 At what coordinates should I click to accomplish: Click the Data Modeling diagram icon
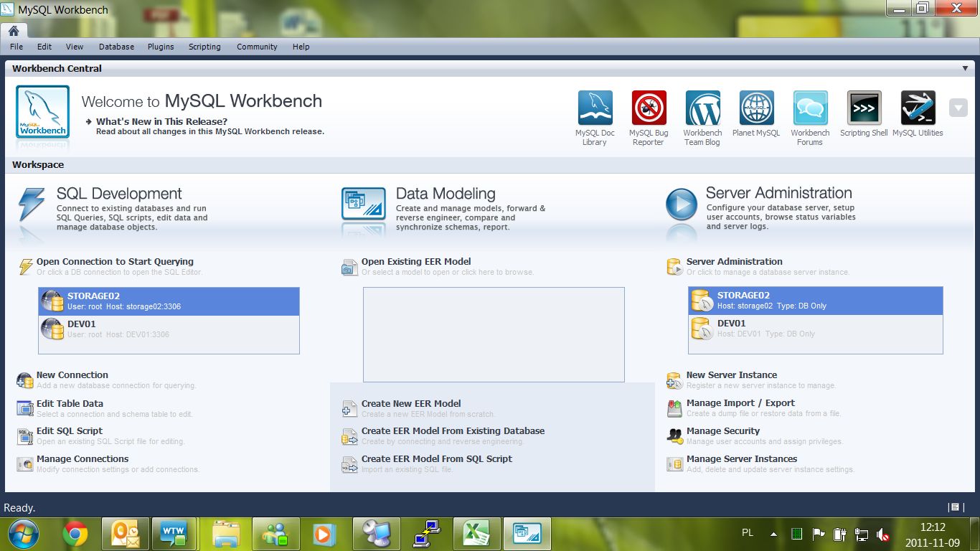tap(364, 204)
